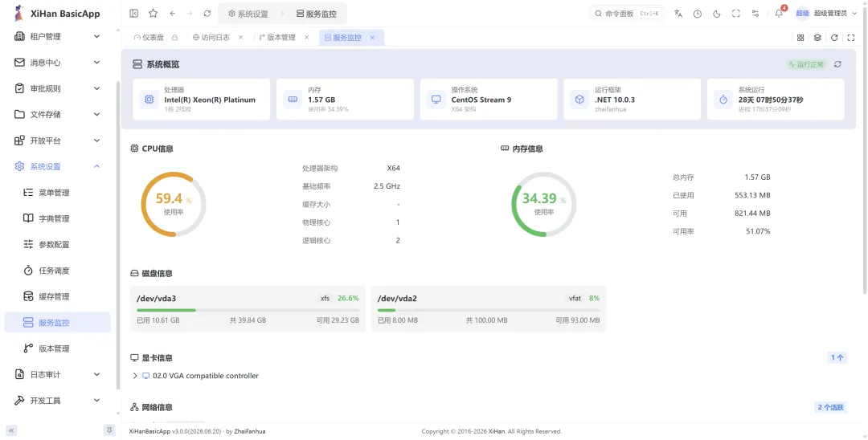Click the 2个活跃 network badge

click(830, 407)
